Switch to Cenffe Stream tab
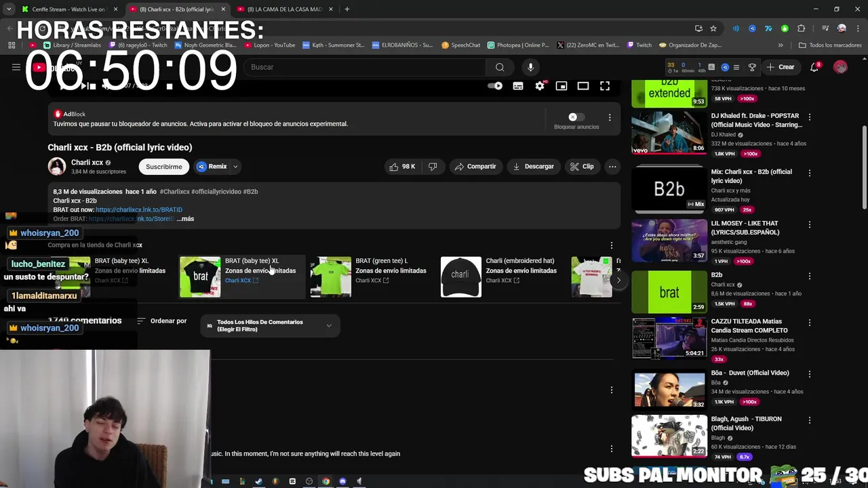 (x=68, y=9)
